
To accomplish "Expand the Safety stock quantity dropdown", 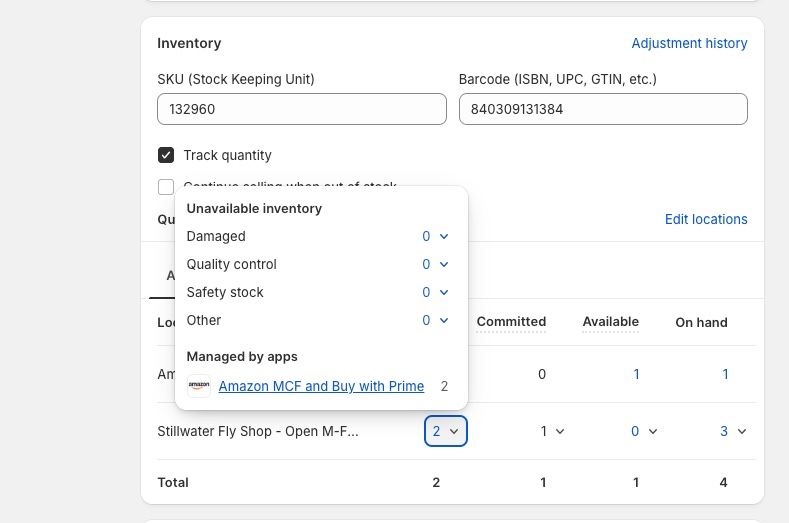I will click(435, 293).
